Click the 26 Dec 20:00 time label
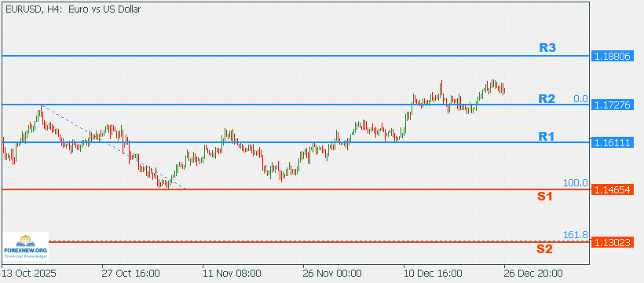This screenshot has width=644, height=283. 533,274
